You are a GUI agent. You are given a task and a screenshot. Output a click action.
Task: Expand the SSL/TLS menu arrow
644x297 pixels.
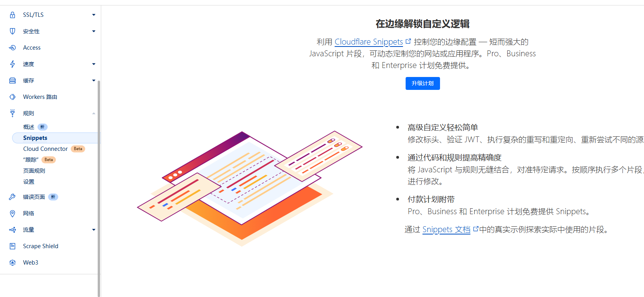[94, 15]
